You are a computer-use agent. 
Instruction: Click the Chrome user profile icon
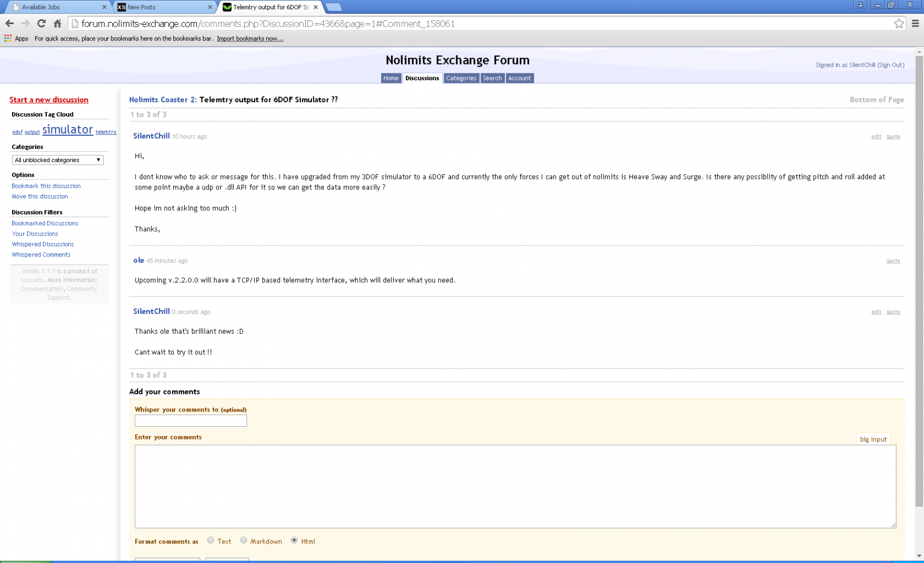pyautogui.click(x=860, y=5)
